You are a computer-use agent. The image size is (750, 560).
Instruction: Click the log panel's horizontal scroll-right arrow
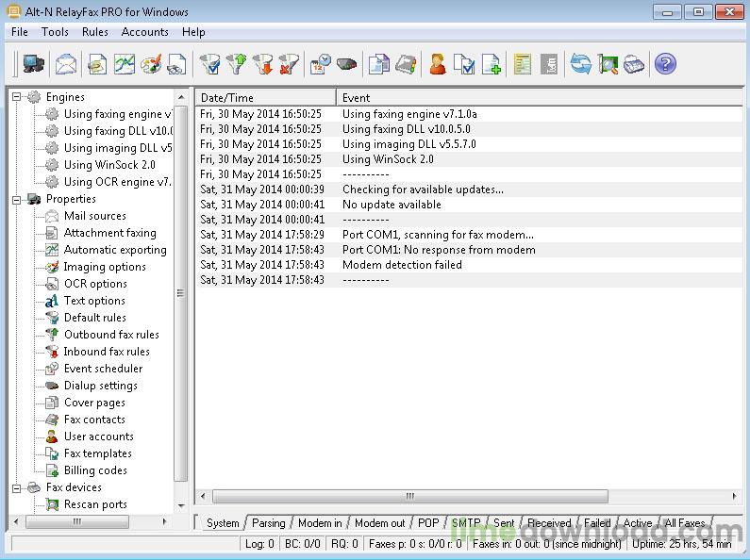click(735, 497)
